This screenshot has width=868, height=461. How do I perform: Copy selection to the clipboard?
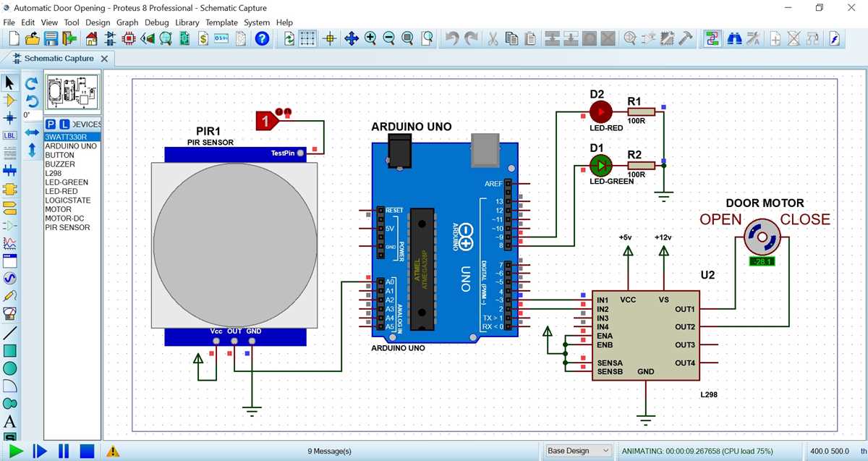click(x=511, y=38)
